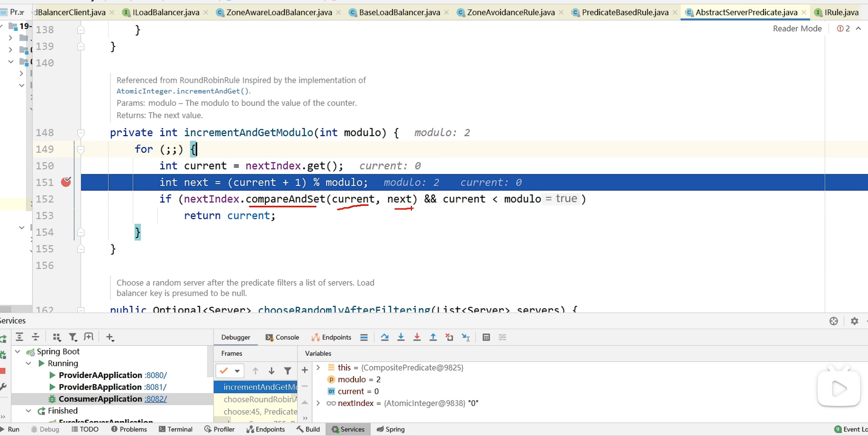Collapse the Finished services group
868x436 pixels.
coord(29,411)
